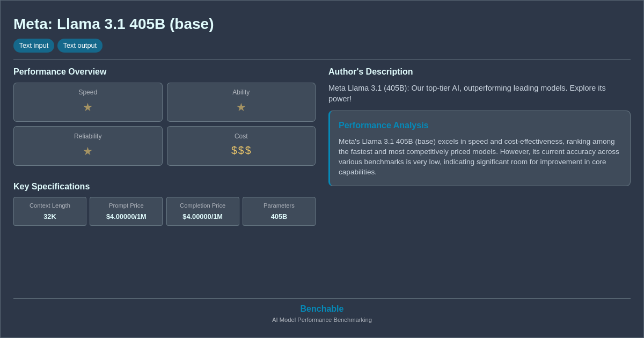The width and height of the screenshot is (644, 338).
Task: Click the $$$ cost indicator icon
Action: (241, 151)
